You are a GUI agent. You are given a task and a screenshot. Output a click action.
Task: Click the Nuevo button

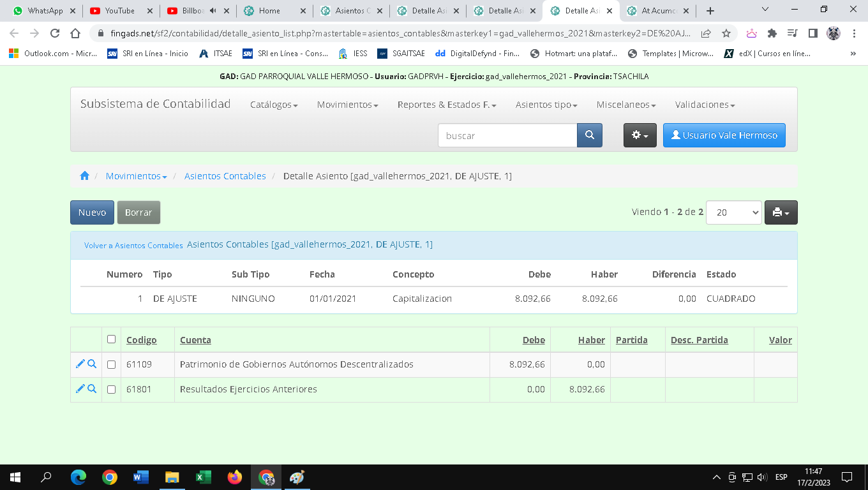pos(92,212)
